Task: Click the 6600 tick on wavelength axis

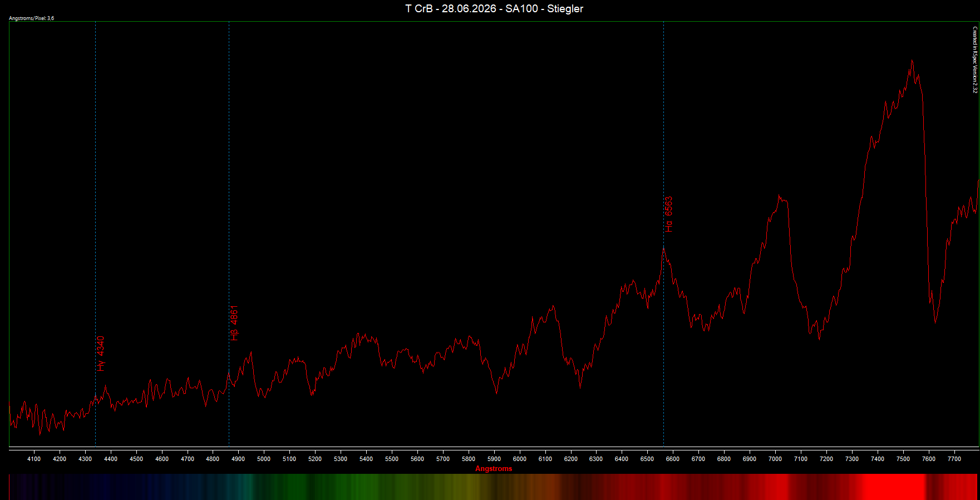Action: pos(673,459)
